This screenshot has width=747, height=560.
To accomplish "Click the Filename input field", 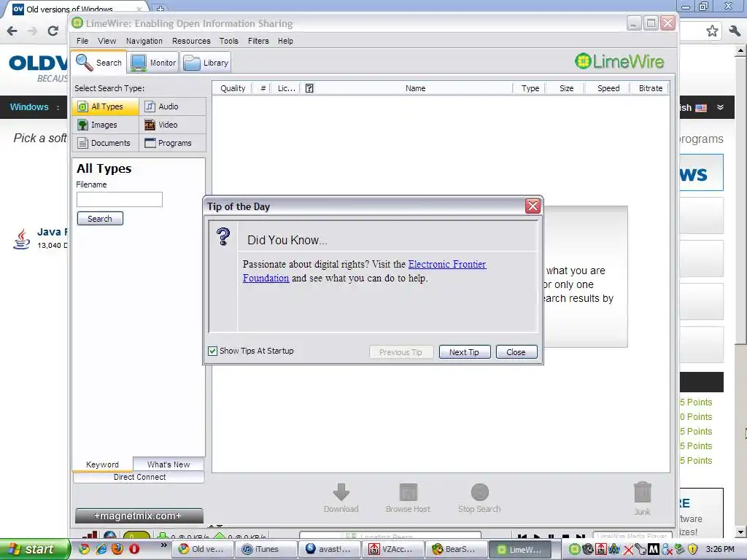I will pos(120,199).
